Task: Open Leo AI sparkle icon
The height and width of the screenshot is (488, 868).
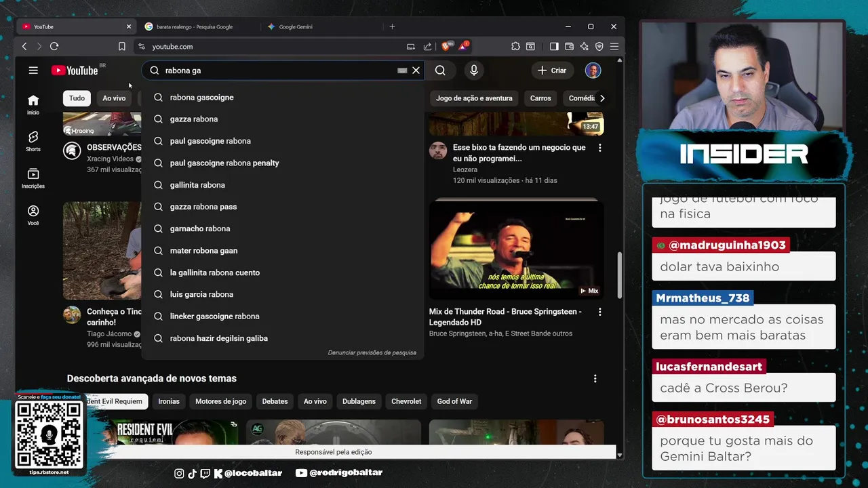Action: pos(584,46)
